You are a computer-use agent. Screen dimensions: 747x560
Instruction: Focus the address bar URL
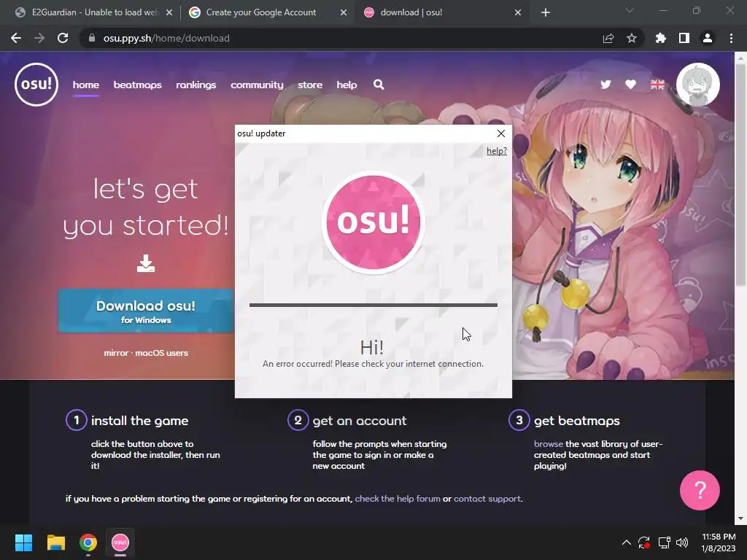pyautogui.click(x=166, y=38)
